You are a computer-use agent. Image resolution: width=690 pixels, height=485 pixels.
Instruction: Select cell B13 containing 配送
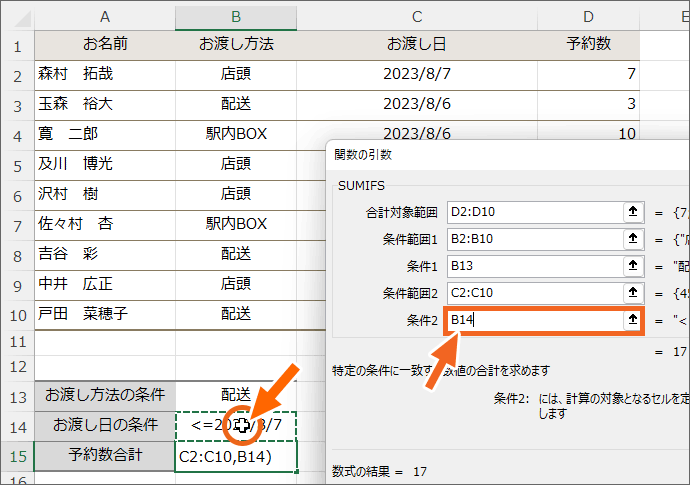(236, 396)
